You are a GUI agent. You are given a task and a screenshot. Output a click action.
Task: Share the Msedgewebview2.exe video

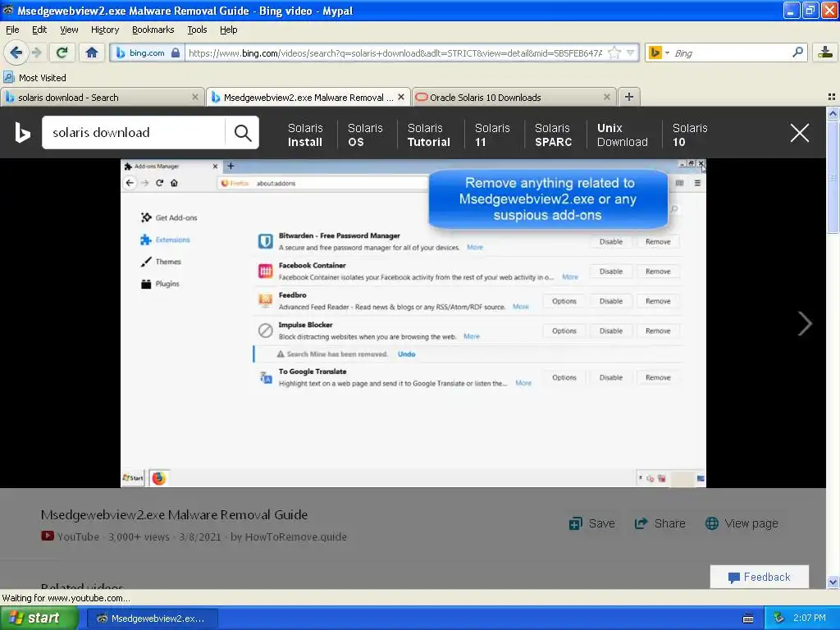point(660,523)
